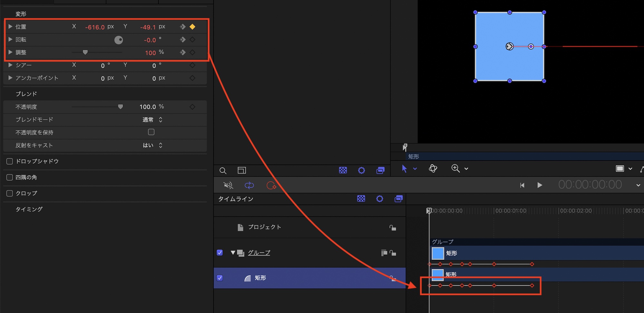
Task: Click the search magnifier icon
Action: point(223,170)
